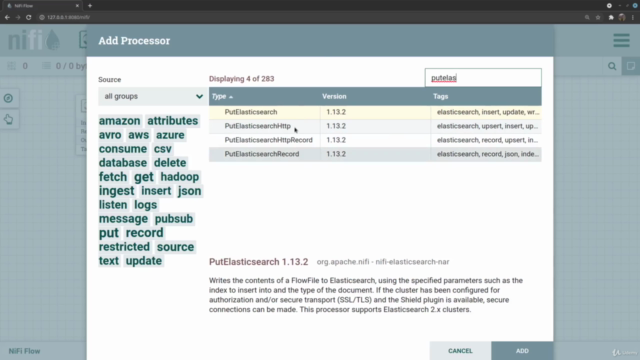The width and height of the screenshot is (640, 360).
Task: Filter by the source tag
Action: [176, 247]
